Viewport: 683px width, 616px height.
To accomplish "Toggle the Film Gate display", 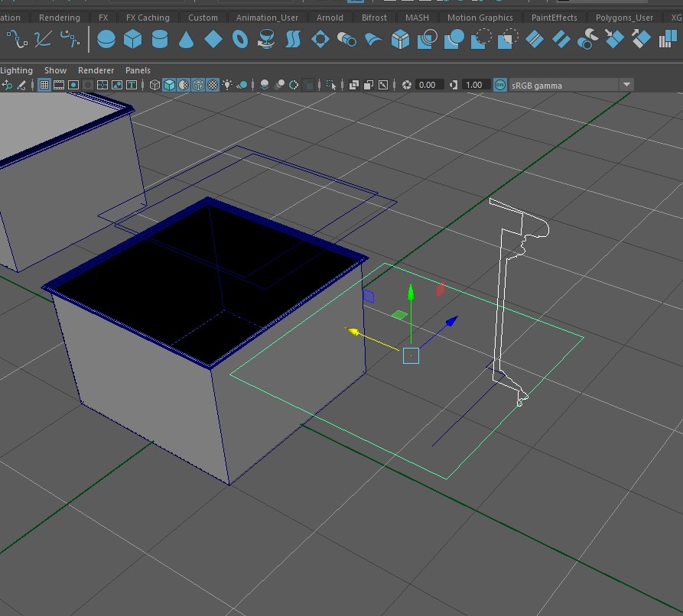I will pyautogui.click(x=58, y=85).
